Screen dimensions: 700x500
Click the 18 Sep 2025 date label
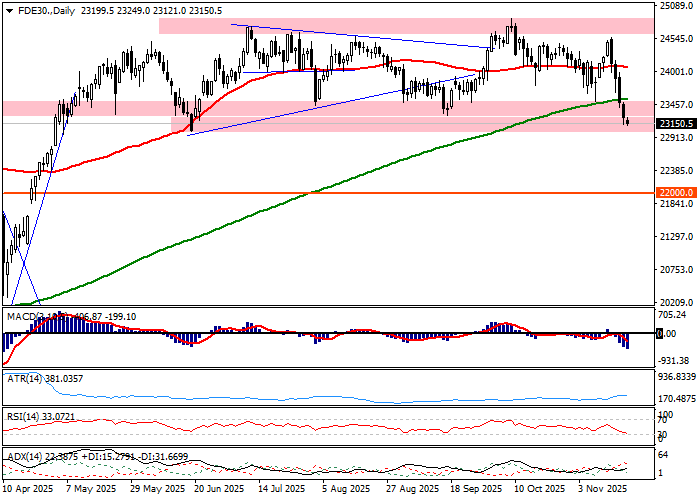(475, 491)
